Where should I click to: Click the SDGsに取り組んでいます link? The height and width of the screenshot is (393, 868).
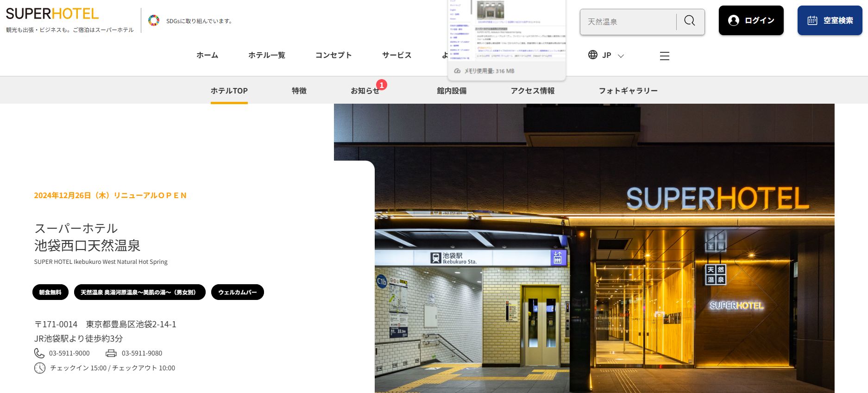(199, 21)
